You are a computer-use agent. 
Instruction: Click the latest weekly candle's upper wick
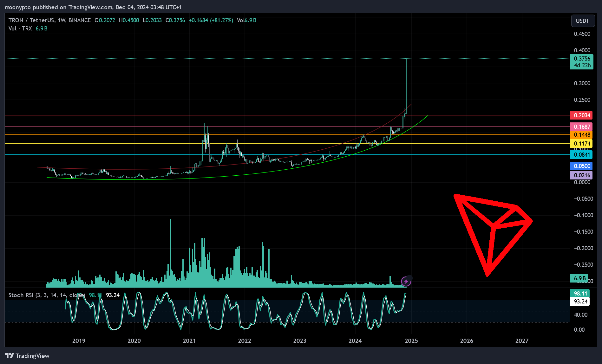406,46
